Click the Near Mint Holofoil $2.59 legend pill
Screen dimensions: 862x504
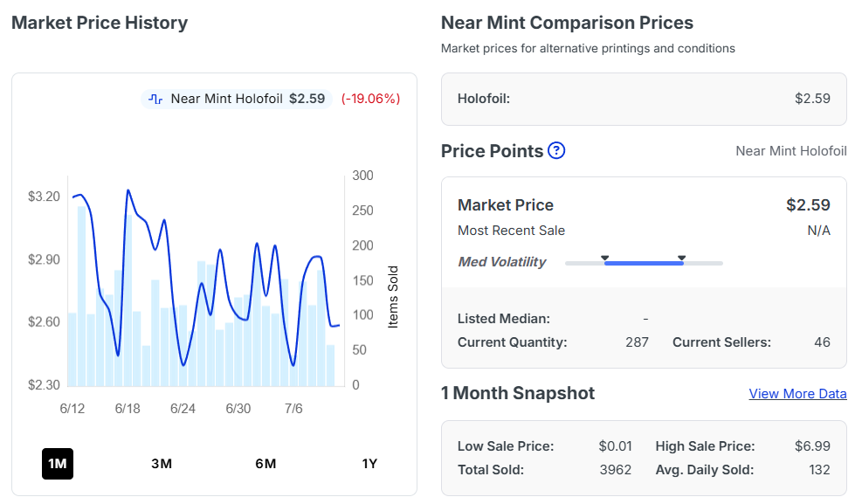click(x=237, y=99)
